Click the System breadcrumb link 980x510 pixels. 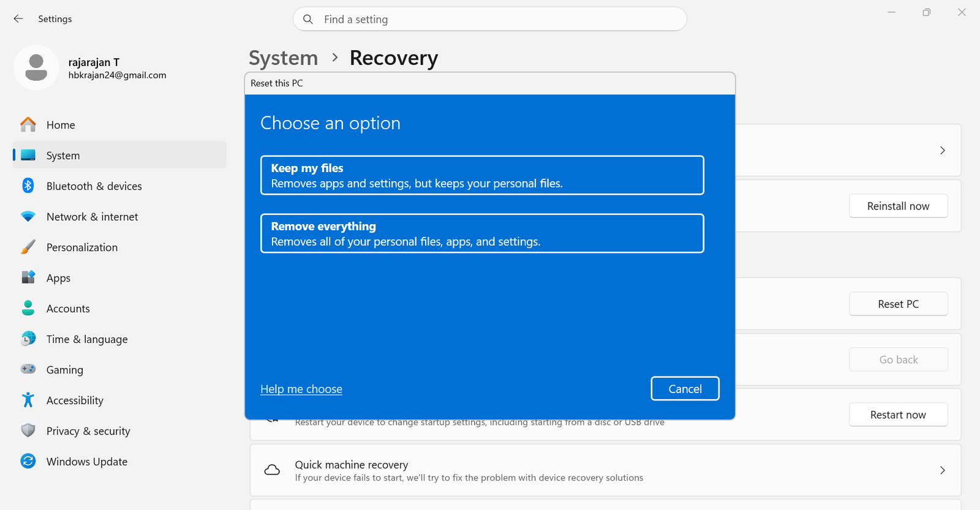tap(283, 58)
